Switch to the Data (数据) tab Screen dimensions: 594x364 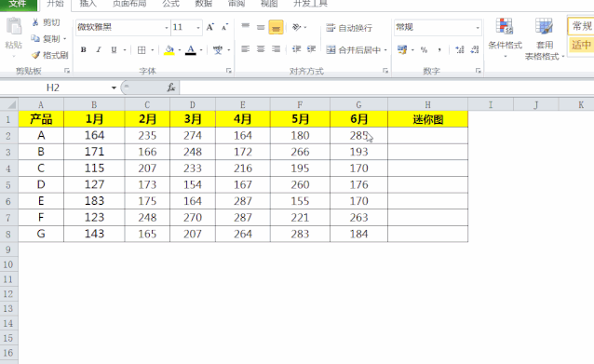pyautogui.click(x=203, y=4)
